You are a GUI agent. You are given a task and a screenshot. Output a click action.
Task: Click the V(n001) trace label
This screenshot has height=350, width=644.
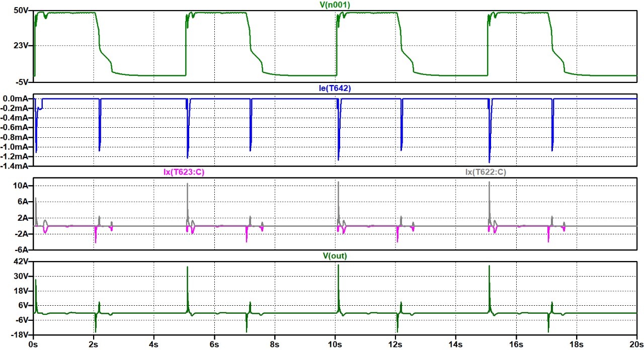[x=336, y=5]
